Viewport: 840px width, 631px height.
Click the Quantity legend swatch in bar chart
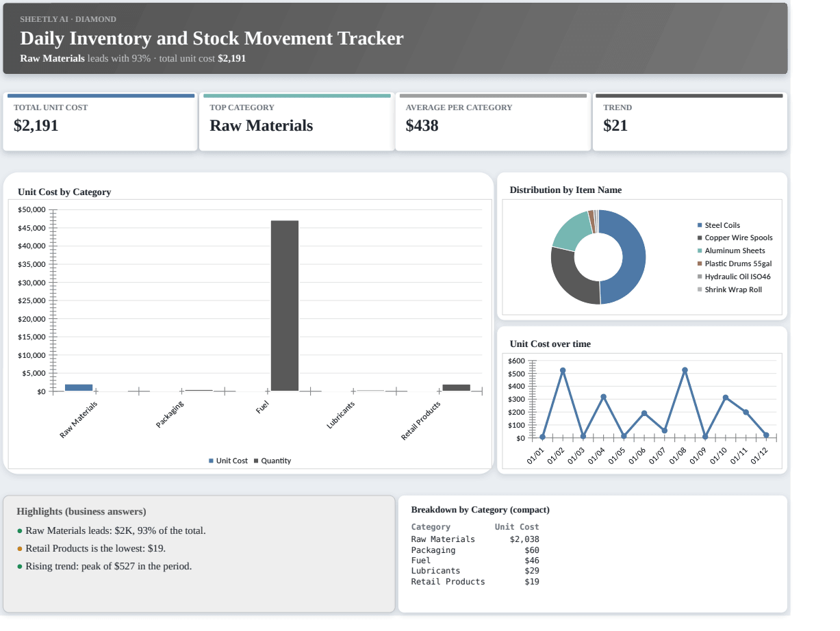(x=256, y=461)
